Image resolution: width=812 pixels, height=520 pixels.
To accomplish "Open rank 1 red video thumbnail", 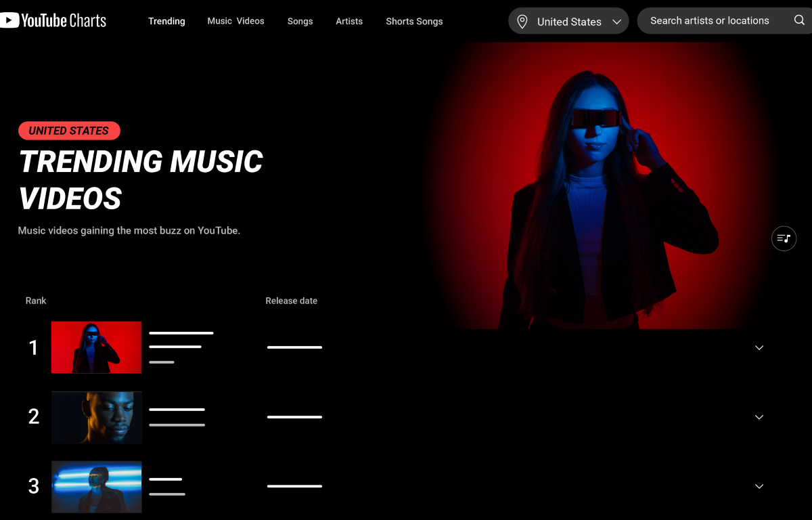I will (x=97, y=347).
